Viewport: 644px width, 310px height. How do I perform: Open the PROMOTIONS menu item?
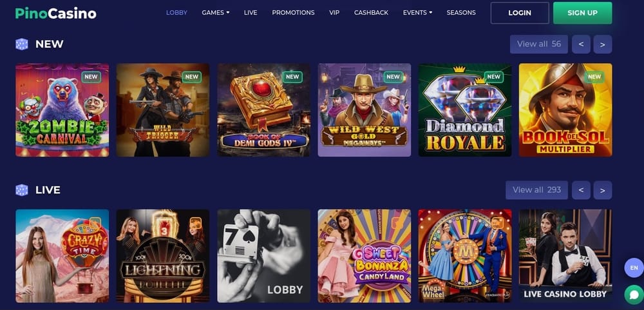pos(293,13)
